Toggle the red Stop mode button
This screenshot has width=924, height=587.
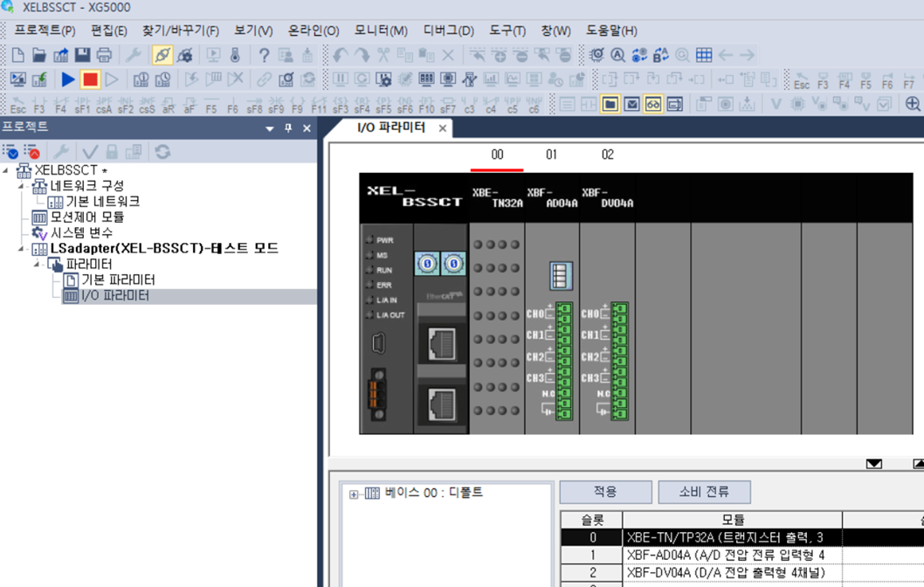(90, 79)
